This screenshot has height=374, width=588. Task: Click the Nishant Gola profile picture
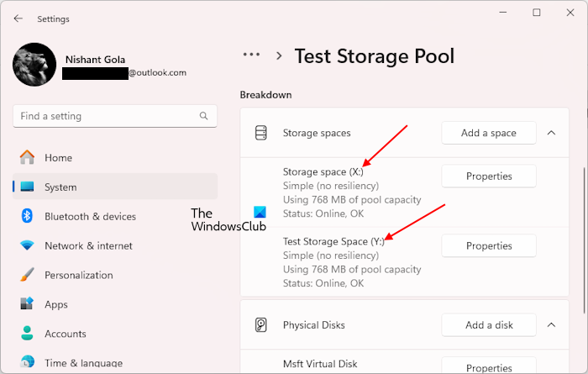click(x=35, y=66)
